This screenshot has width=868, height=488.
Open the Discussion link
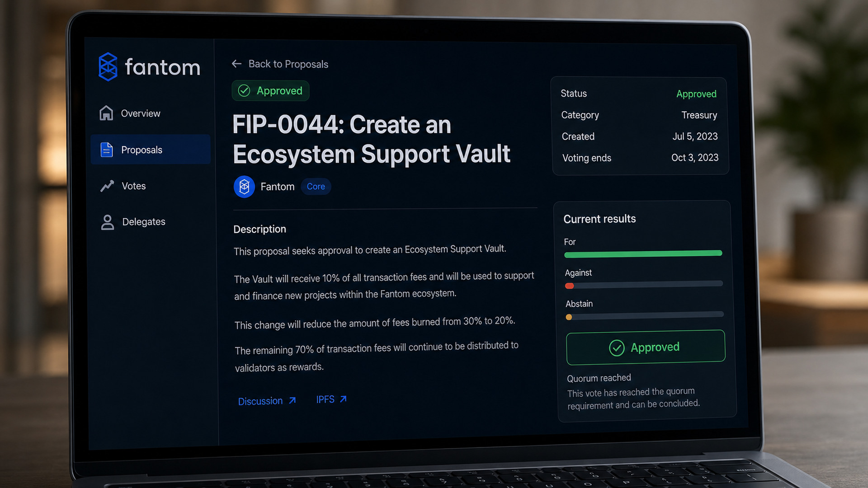coord(267,401)
